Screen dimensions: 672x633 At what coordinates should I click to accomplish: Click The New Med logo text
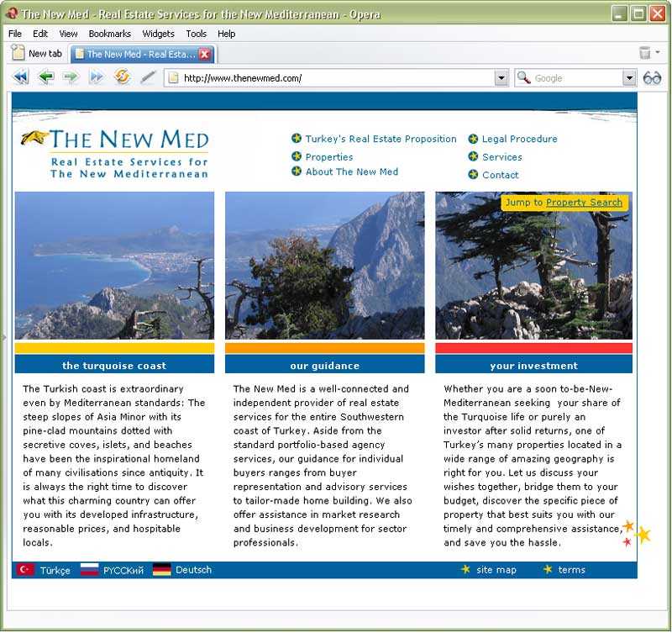[x=129, y=140]
